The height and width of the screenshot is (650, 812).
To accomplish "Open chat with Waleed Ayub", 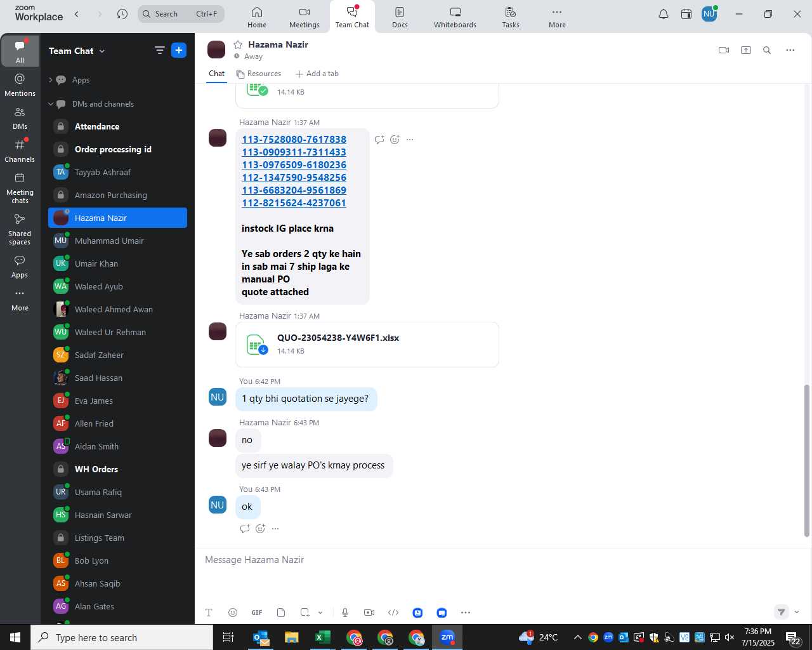I will (x=118, y=286).
